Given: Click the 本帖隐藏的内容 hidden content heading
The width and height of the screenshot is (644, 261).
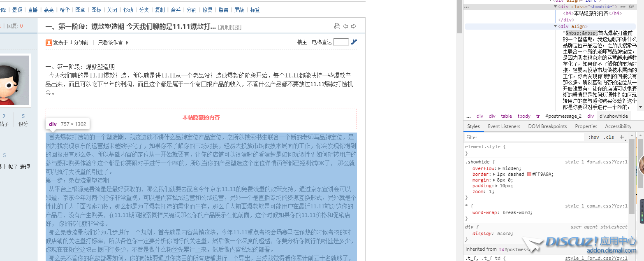Looking at the screenshot, I should (201, 117).
